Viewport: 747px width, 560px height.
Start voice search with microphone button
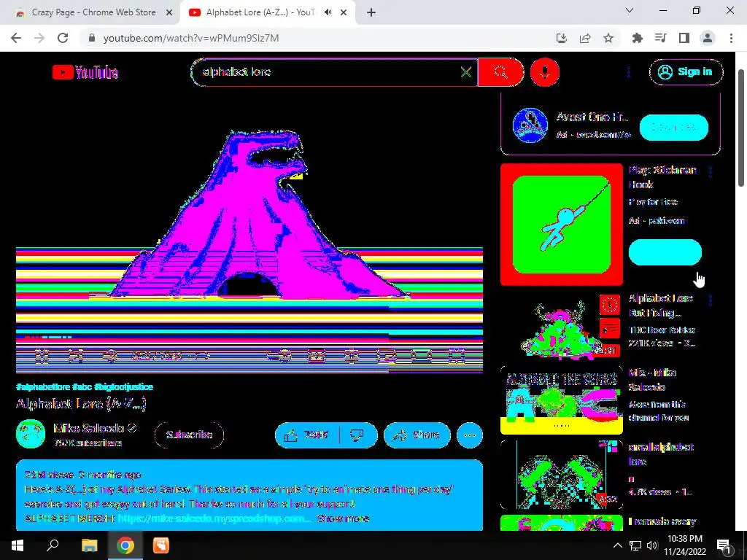point(544,72)
